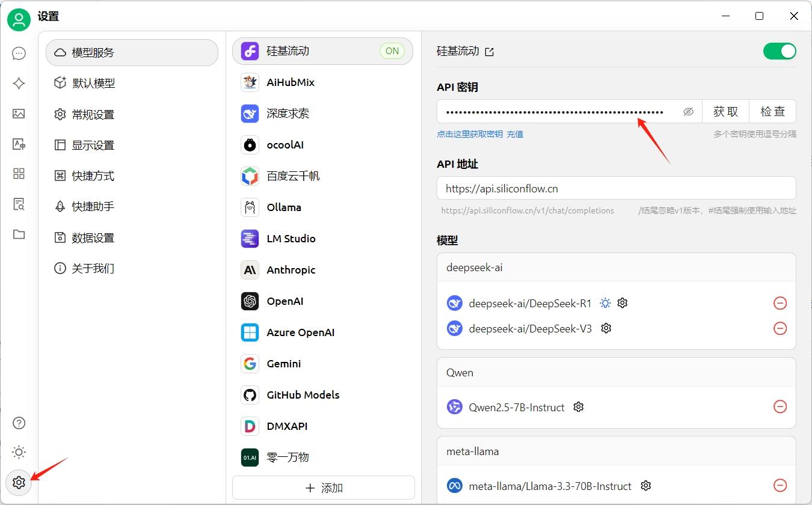Open the image painting sidebar icon
Screen dimensions: 812x505
(x=19, y=114)
